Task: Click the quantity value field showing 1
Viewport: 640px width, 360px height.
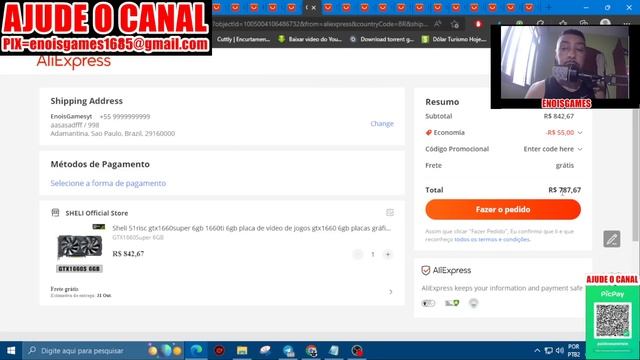Action: (373, 254)
